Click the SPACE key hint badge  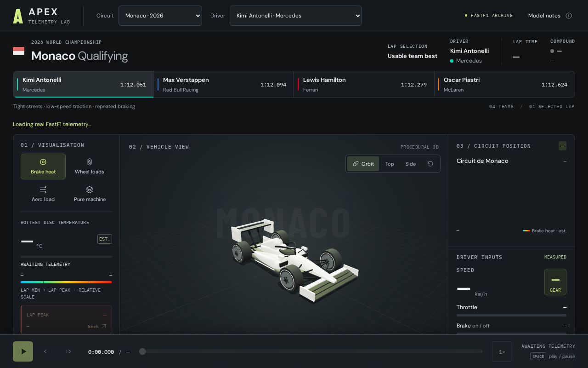[538, 356]
